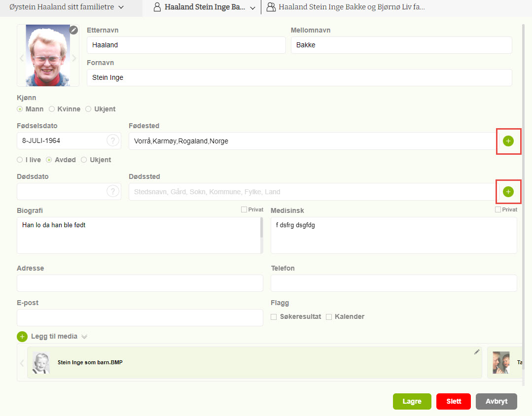Enable the Kalender flag checkbox
Image resolution: width=532 pixels, height=416 pixels.
pyautogui.click(x=329, y=317)
